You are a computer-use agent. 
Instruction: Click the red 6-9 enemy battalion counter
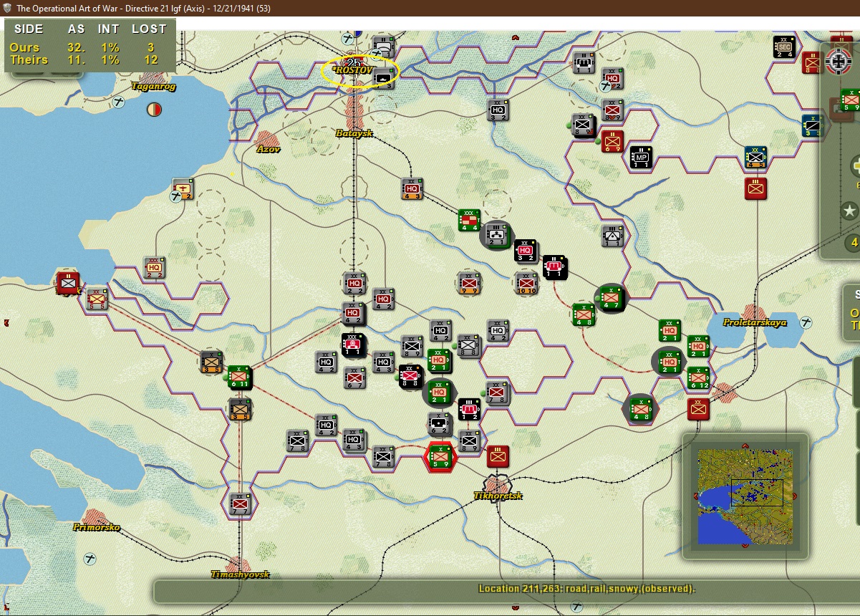tap(612, 141)
